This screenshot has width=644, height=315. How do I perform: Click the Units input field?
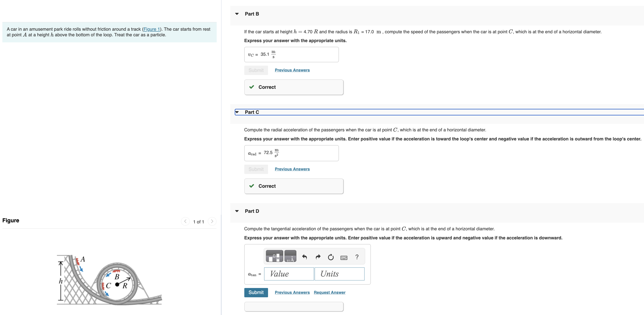339,274
